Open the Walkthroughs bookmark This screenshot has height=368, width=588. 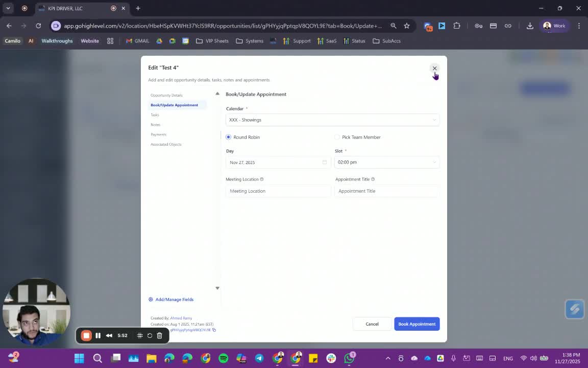click(x=57, y=41)
